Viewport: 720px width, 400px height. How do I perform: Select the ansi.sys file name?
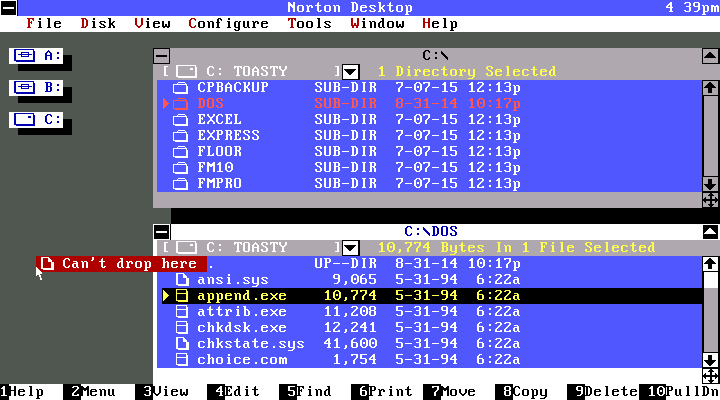pyautogui.click(x=233, y=280)
